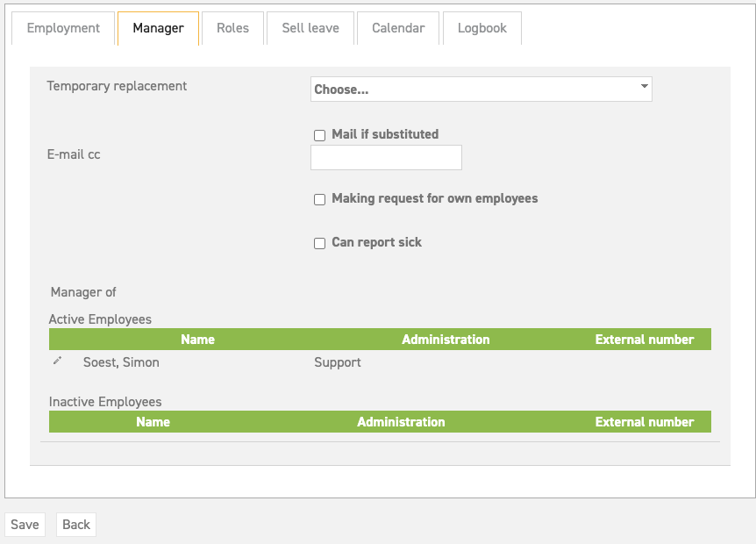Click the Name column header

coord(197,340)
